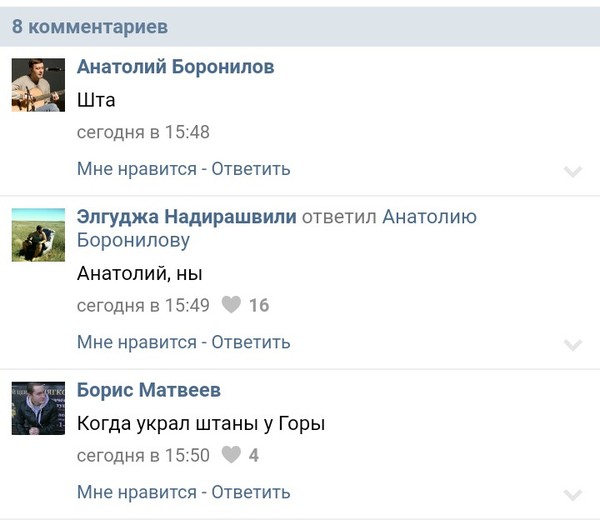This screenshot has width=600, height=525.
Task: Open Анатолий Боронилов's avatar photo
Action: 38,84
